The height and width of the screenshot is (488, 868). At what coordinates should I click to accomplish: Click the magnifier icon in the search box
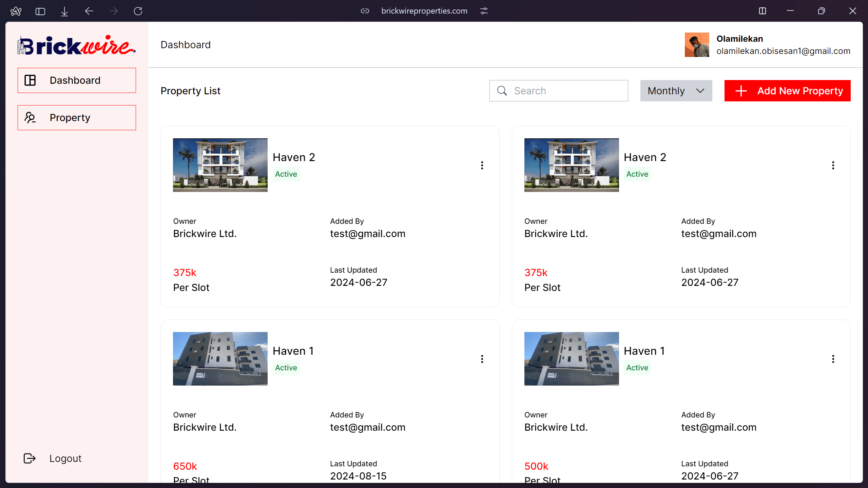coord(502,91)
